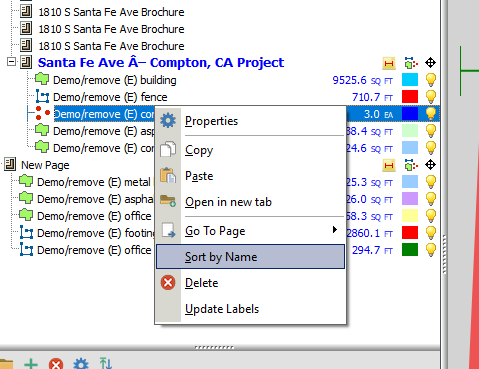Click the crosshair move icon on New Page row
Viewport: 479px width, 369px height.
pos(430,165)
